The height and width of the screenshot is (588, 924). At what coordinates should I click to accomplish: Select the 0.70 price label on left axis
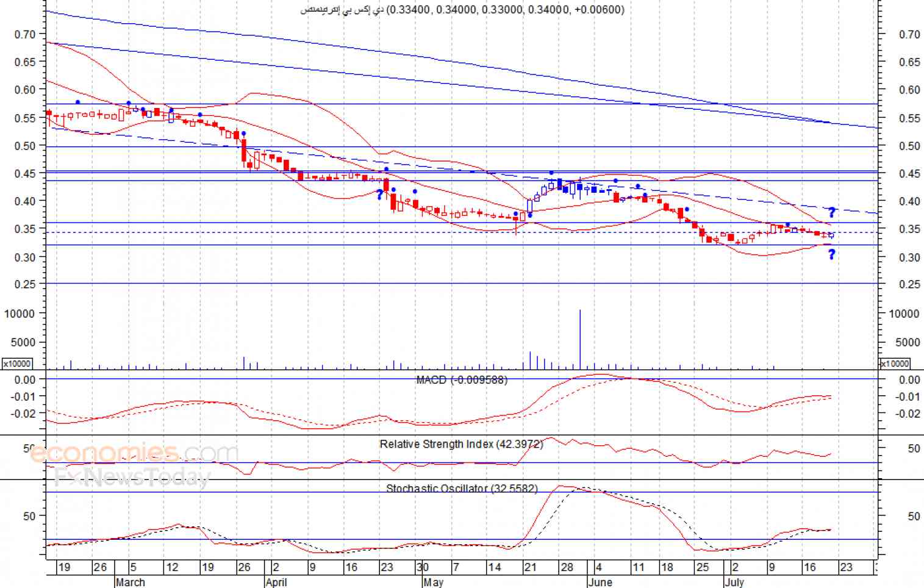[x=25, y=34]
